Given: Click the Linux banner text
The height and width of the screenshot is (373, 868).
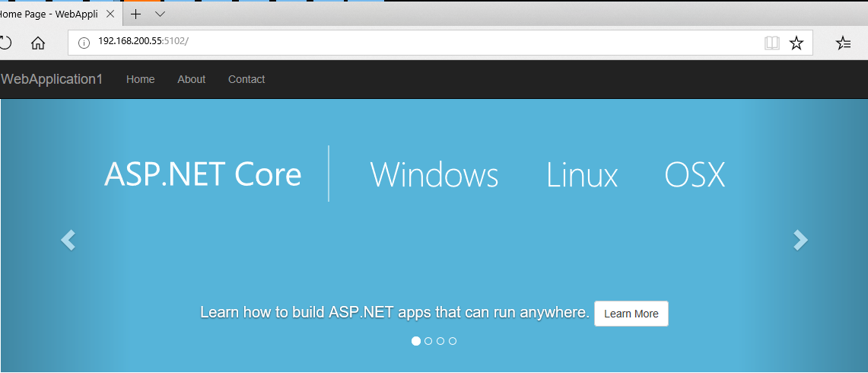Looking at the screenshot, I should click(582, 174).
